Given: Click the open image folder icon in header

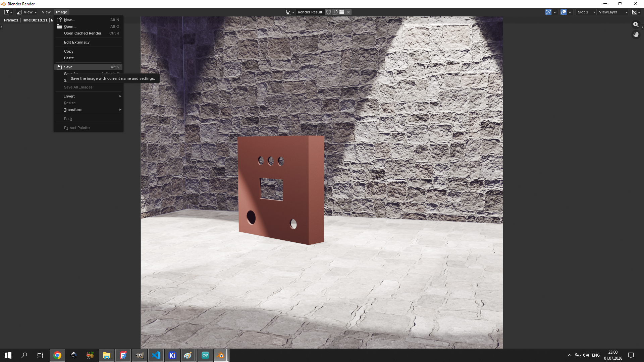Looking at the screenshot, I should click(342, 12).
